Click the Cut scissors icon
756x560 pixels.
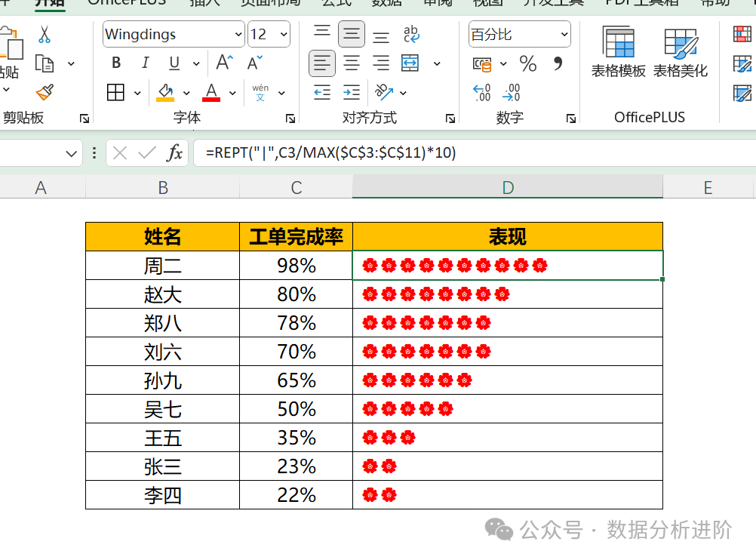(x=45, y=35)
